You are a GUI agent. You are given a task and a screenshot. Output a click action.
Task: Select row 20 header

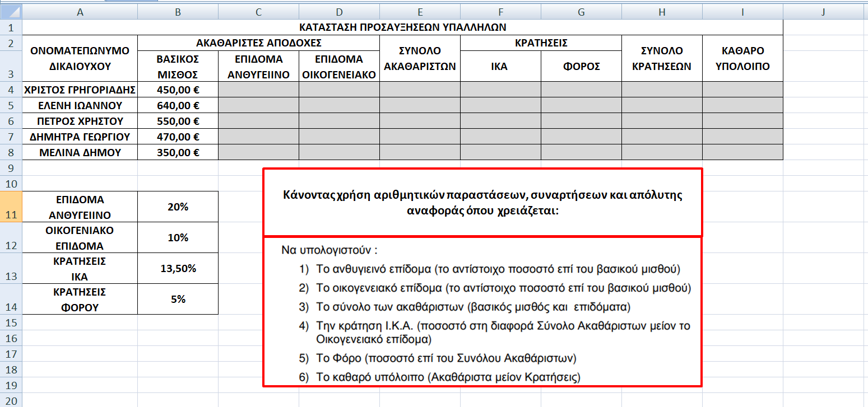tap(11, 401)
